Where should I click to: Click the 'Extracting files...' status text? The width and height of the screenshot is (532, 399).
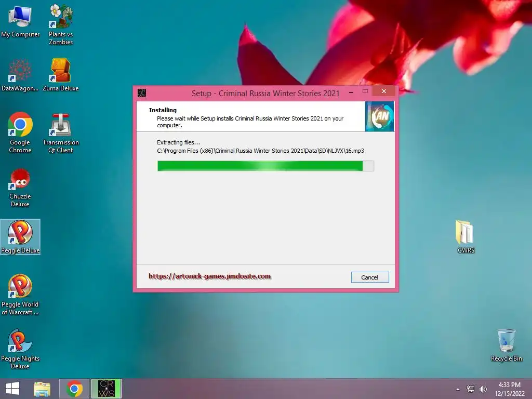point(178,142)
